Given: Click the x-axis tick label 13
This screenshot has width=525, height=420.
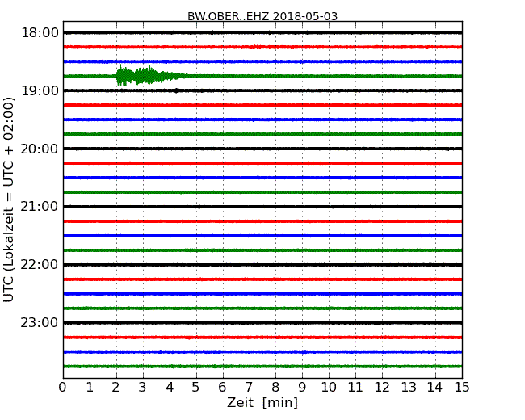Looking at the screenshot, I should tap(409, 388).
